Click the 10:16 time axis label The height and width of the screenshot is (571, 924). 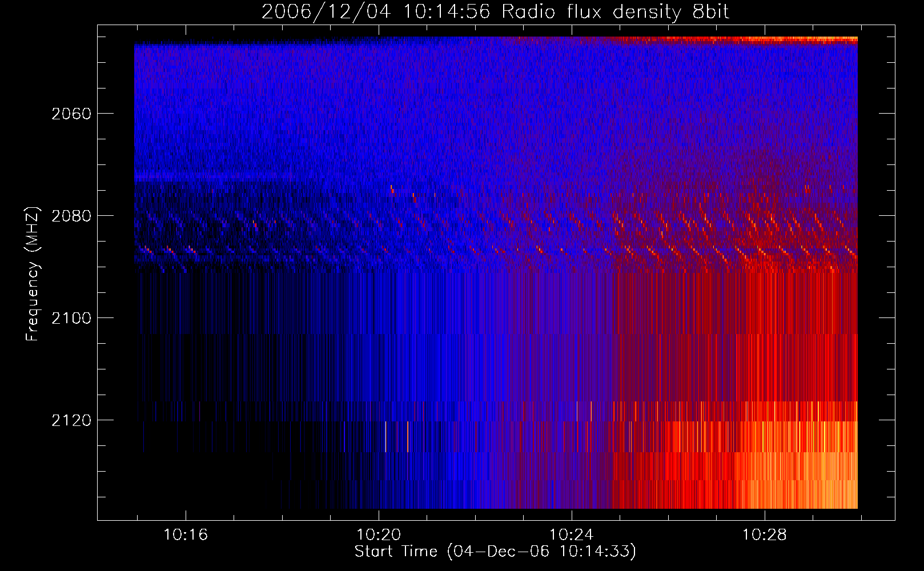pos(186,535)
